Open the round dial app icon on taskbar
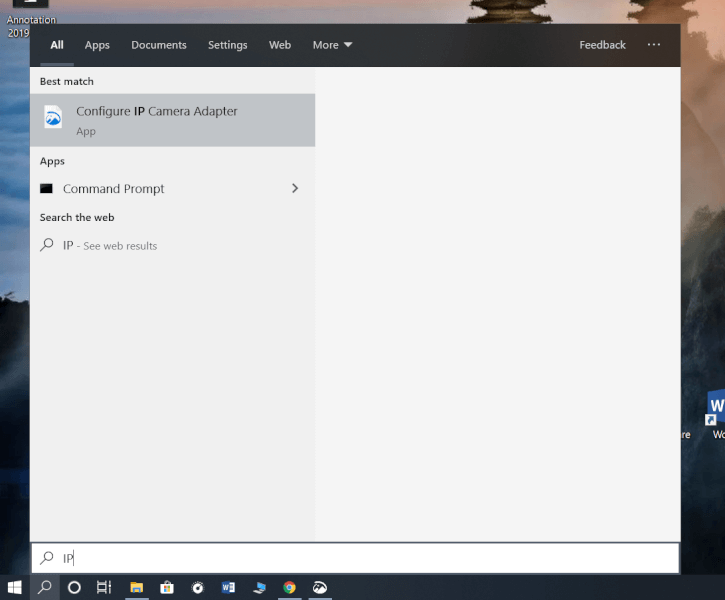Viewport: 725px width, 600px height. tap(198, 588)
